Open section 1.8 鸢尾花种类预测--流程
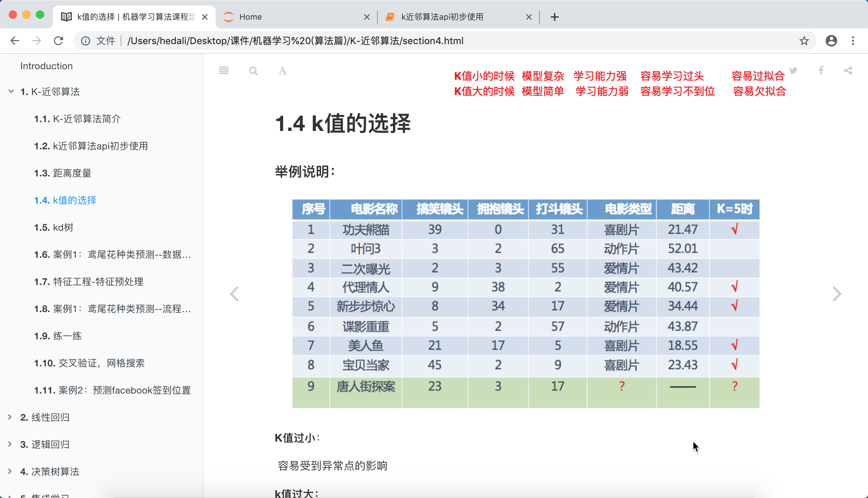 pyautogui.click(x=113, y=309)
